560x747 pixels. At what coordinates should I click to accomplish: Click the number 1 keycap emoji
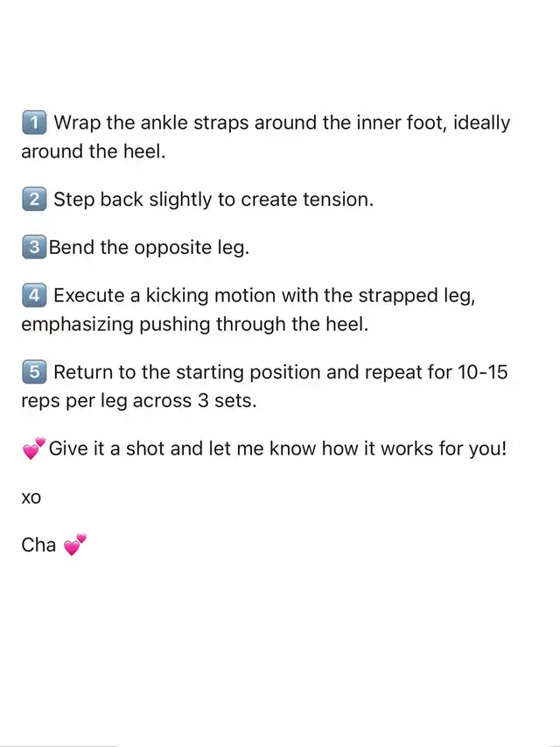pyautogui.click(x=33, y=123)
